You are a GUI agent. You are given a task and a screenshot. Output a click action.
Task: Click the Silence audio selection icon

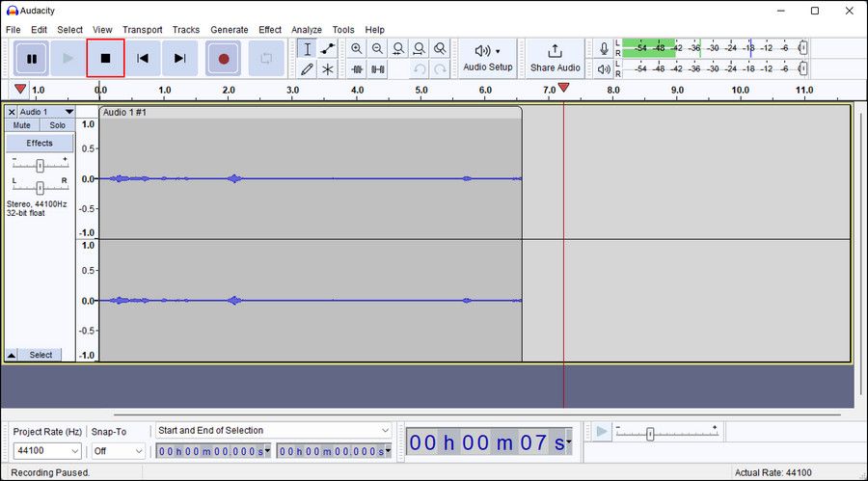click(x=377, y=69)
